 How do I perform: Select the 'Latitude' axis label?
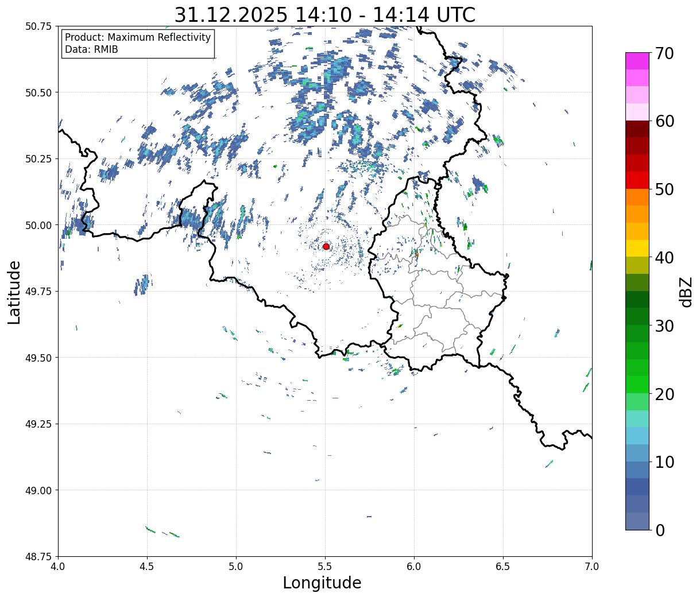click(14, 292)
